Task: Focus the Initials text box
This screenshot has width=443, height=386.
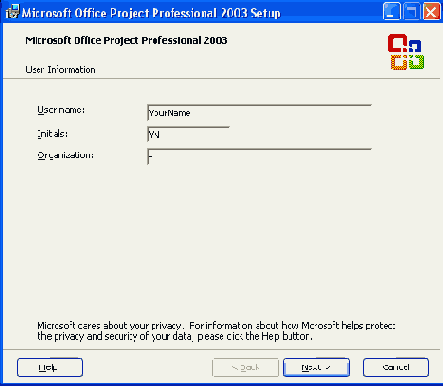Action: click(188, 134)
